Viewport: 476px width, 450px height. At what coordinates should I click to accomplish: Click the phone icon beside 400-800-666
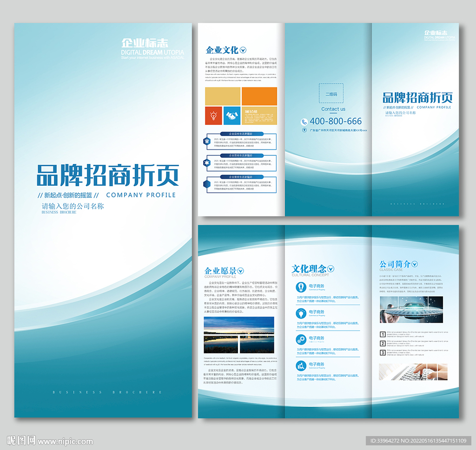[304, 122]
